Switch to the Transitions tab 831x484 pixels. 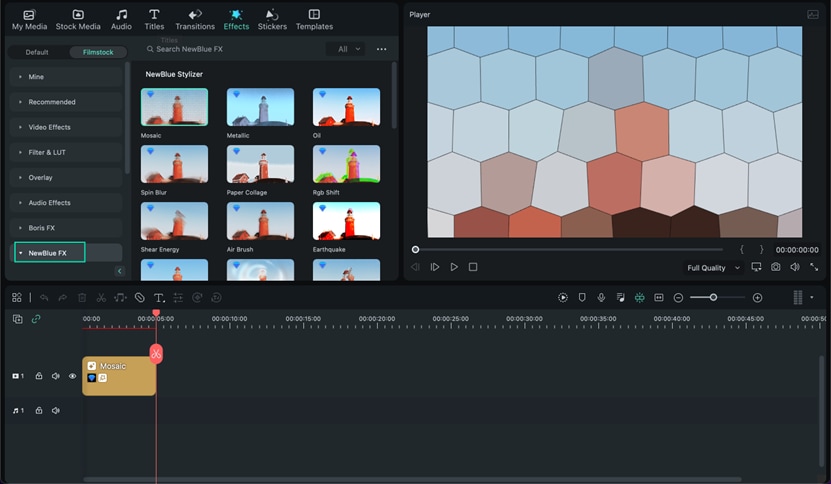tap(194, 19)
